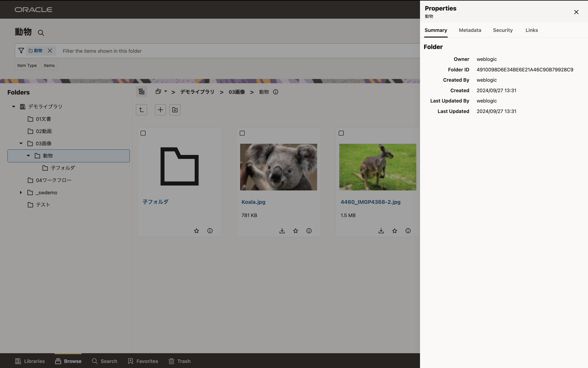
Task: Click the new folder icon button
Action: [175, 110]
